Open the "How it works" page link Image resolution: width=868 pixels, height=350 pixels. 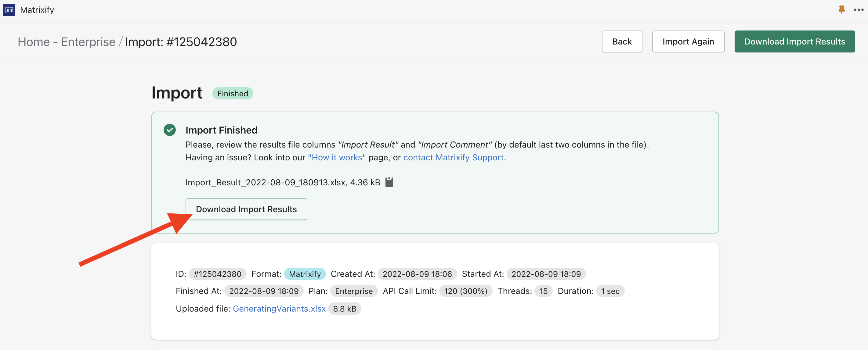336,158
